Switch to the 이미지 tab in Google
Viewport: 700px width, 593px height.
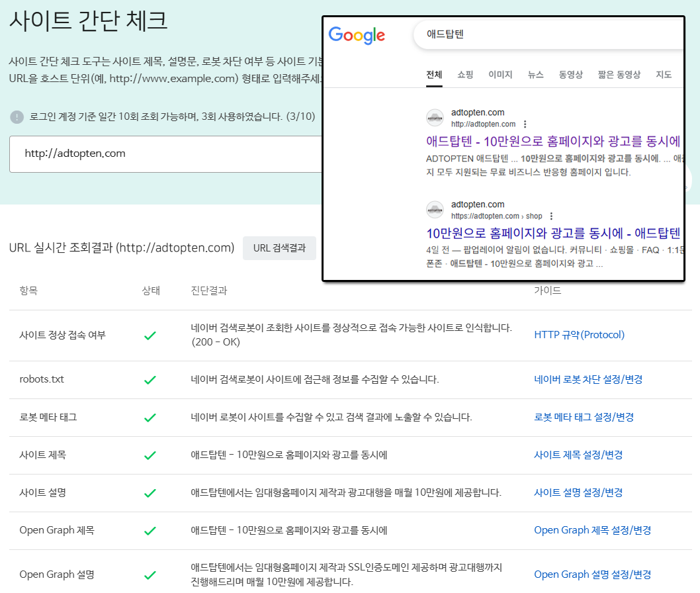500,75
